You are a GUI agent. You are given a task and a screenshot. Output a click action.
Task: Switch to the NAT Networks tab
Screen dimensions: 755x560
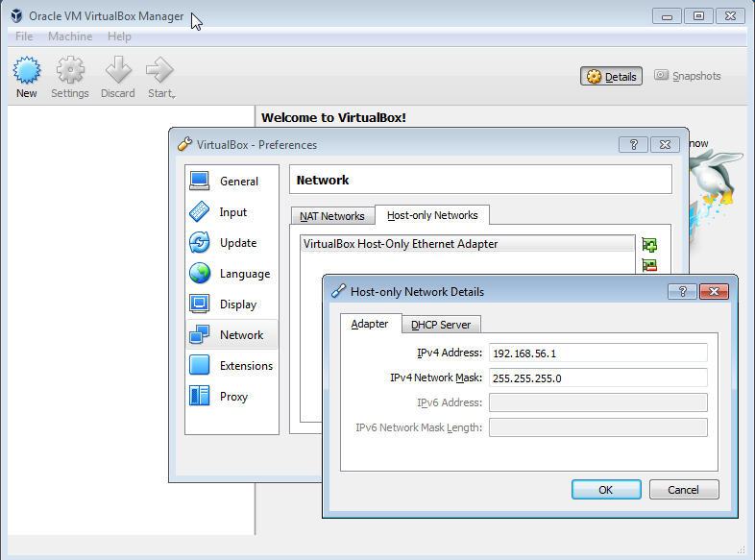pyautogui.click(x=331, y=216)
